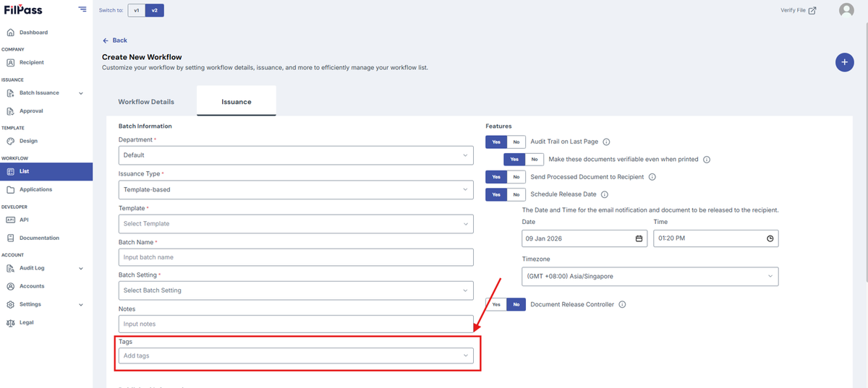The height and width of the screenshot is (388, 868).
Task: Click info icon beside Document Release Controller
Action: [622, 305]
